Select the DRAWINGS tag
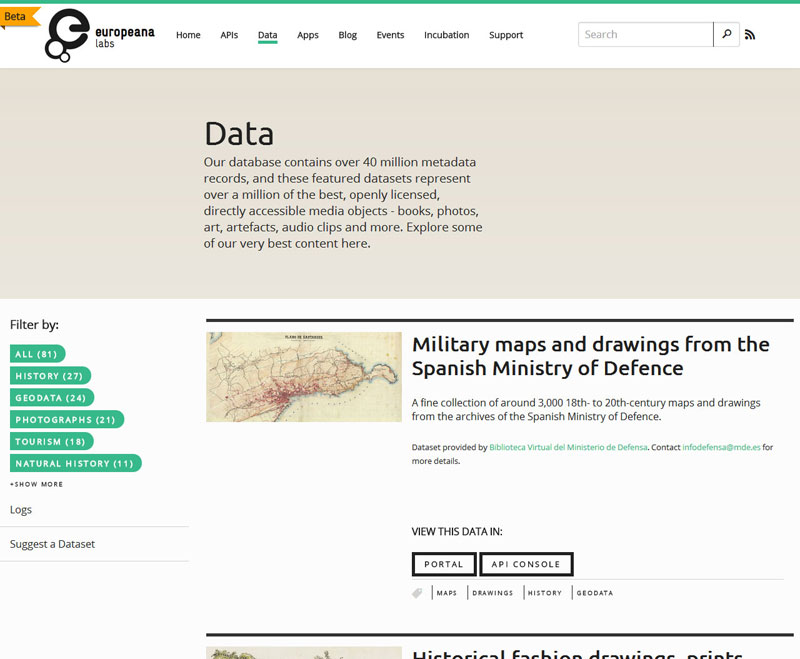The width and height of the screenshot is (800, 659). 492,593
